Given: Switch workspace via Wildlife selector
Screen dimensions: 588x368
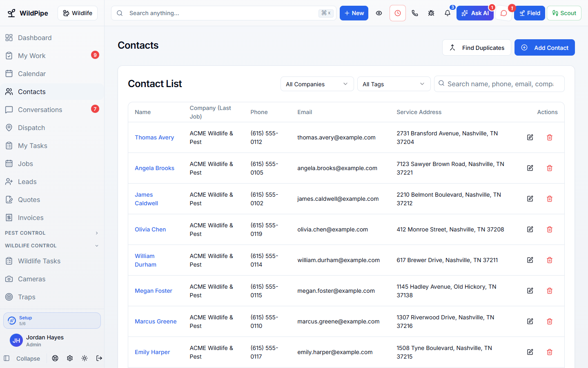Looking at the screenshot, I should (x=78, y=13).
